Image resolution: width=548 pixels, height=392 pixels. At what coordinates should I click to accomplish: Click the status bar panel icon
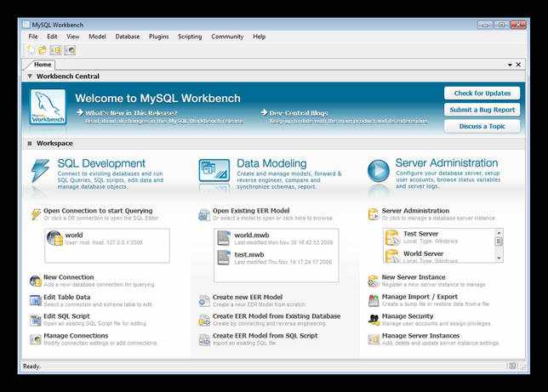(512, 366)
